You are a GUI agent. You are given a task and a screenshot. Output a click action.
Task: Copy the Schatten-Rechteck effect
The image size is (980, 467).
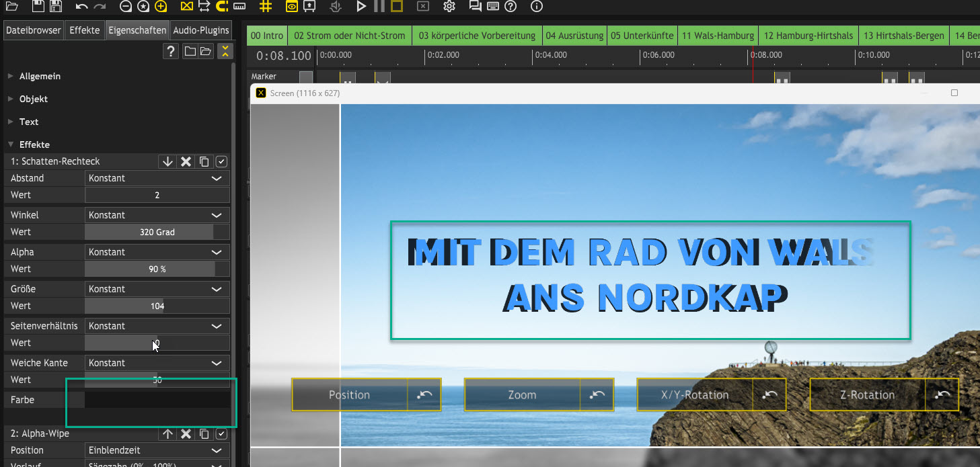(204, 162)
